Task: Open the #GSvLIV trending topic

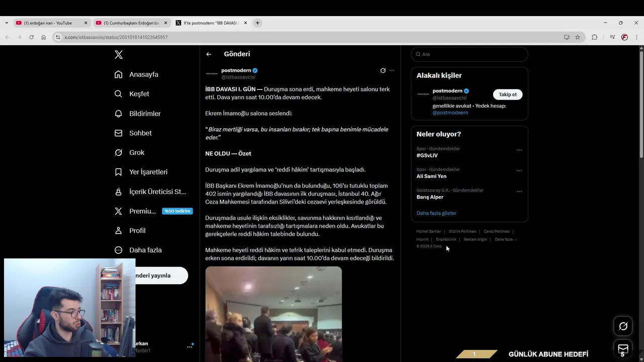Action: tap(427, 155)
